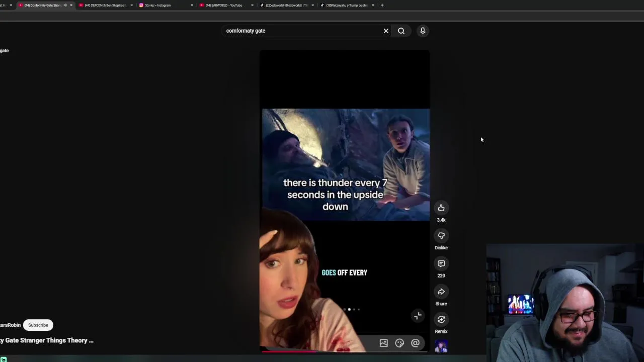Switch to the eabworld TikTok tab
The height and width of the screenshot is (362, 644).
pos(286,5)
